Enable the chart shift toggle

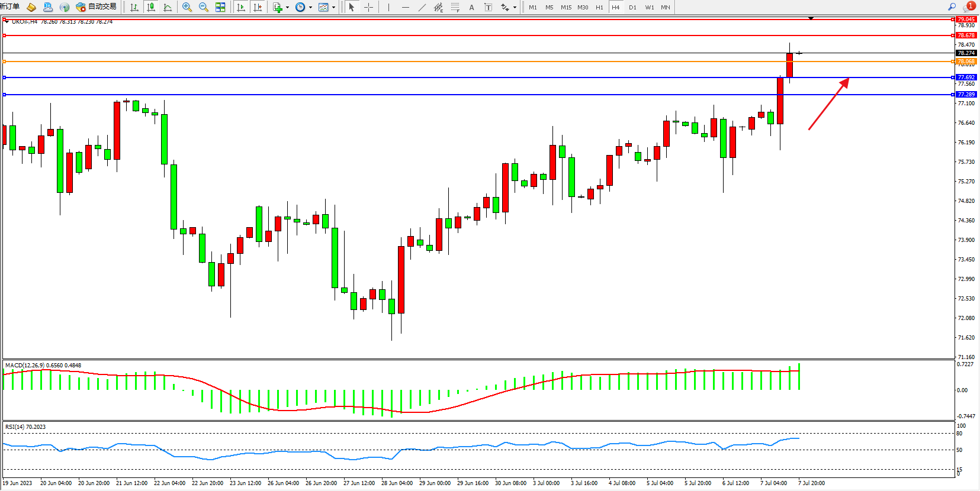click(258, 7)
